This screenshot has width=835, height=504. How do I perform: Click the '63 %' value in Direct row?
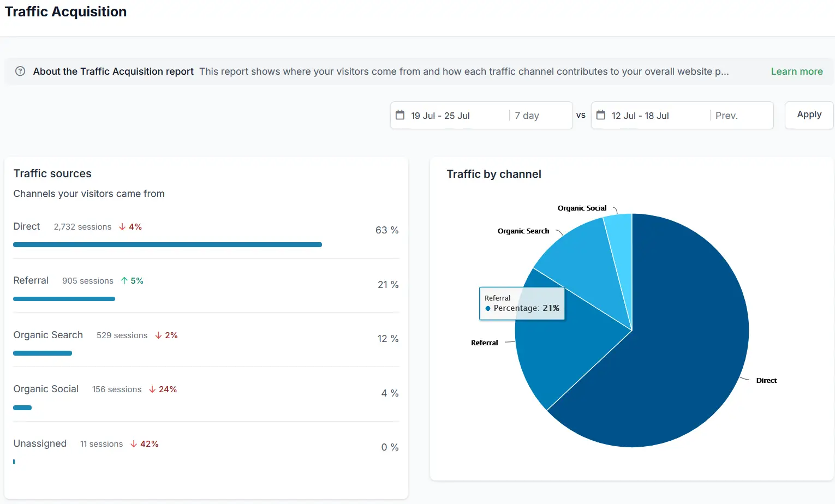(387, 230)
